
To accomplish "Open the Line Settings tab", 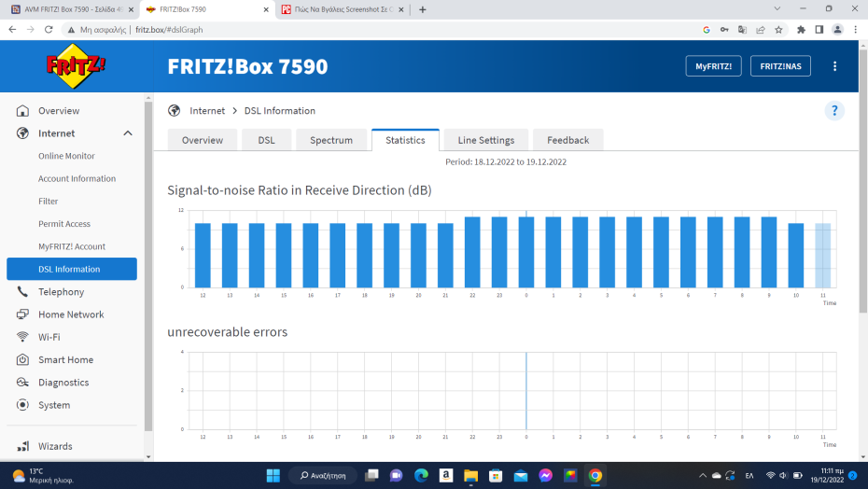I will point(486,140).
